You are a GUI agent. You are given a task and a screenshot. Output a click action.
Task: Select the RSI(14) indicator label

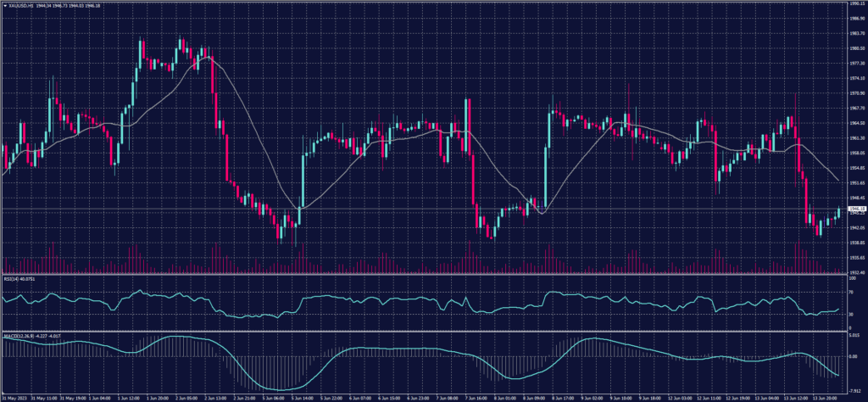tap(10, 277)
